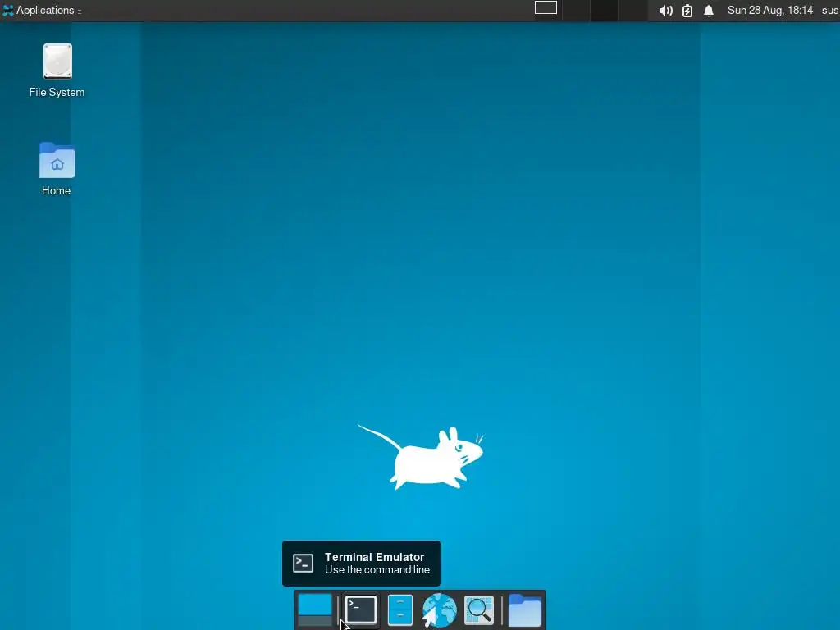Open Application Finder magnifier icon
Screen dimensions: 840x630
tap(478, 609)
